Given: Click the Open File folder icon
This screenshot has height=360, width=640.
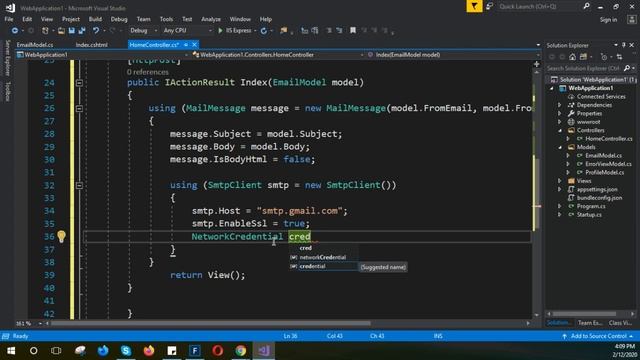Looking at the screenshot, I should click(x=61, y=31).
